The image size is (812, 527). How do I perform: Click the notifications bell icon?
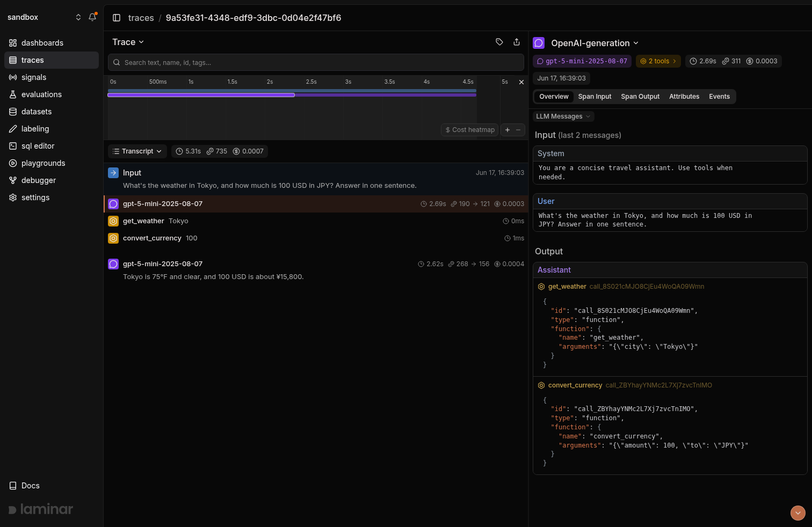[x=92, y=17]
